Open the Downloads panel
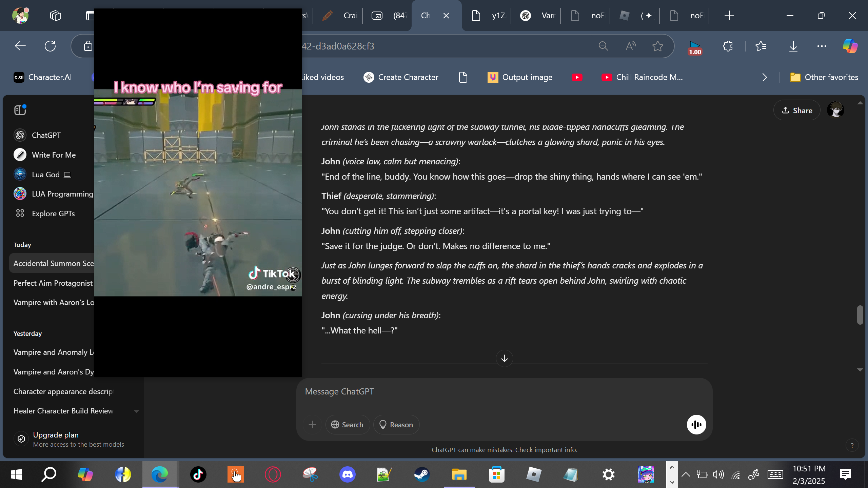 click(x=793, y=46)
